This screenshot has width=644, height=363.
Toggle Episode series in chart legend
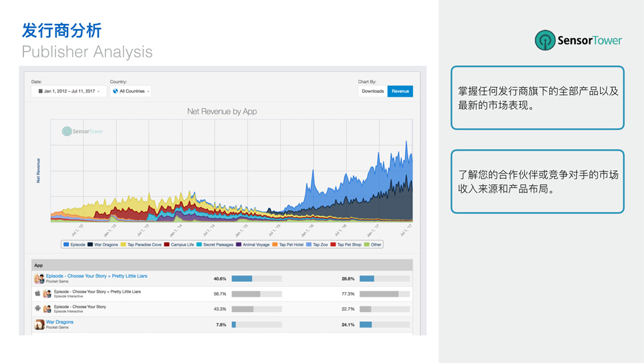[74, 245]
